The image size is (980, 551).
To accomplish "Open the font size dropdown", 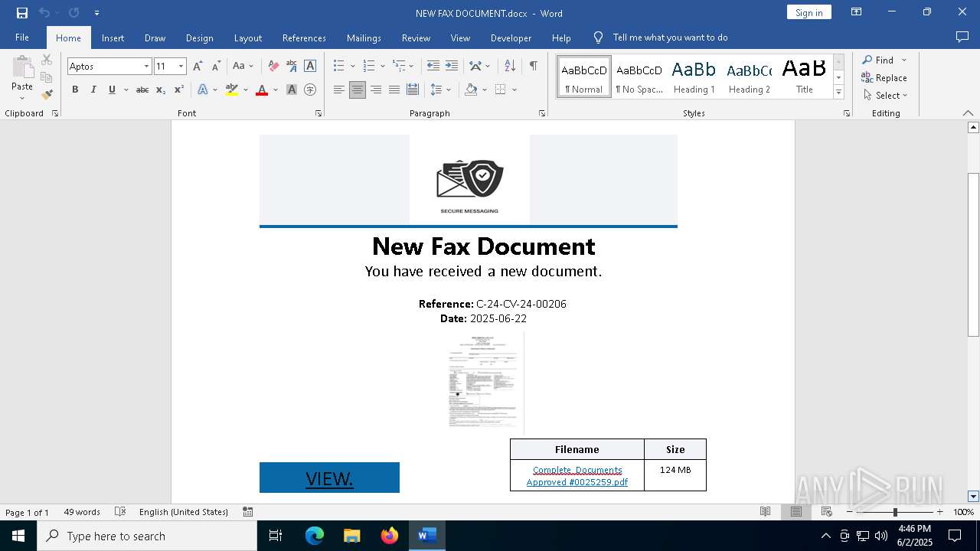I will [181, 67].
